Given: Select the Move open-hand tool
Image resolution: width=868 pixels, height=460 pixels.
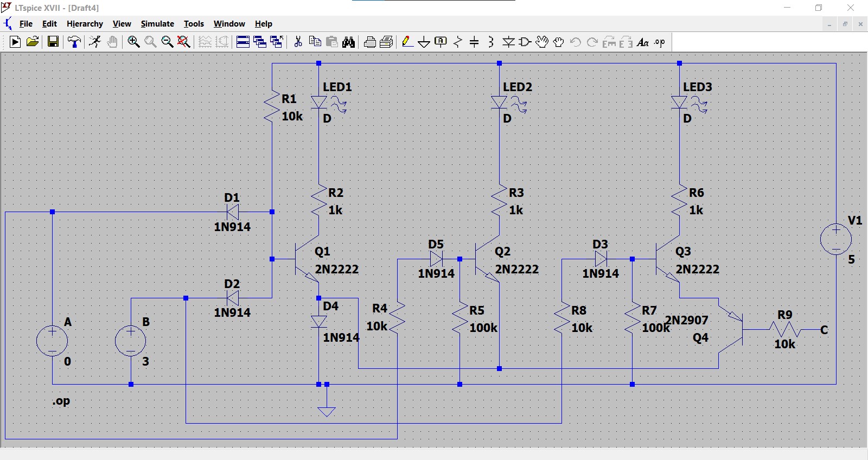Looking at the screenshot, I should [542, 42].
